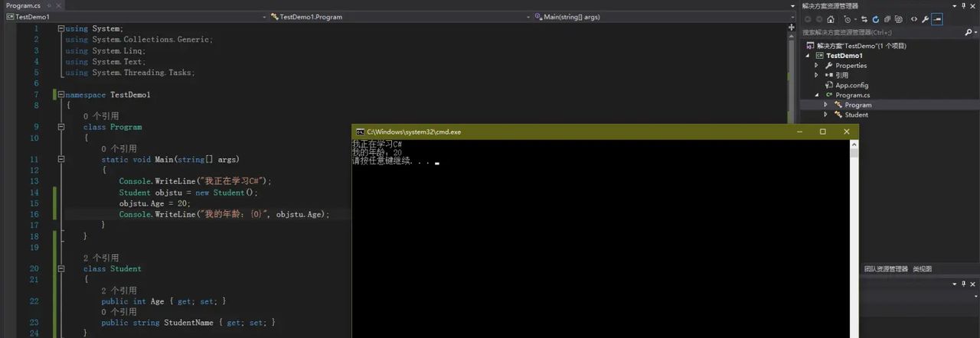Toggle Show All Files icon
The width and height of the screenshot is (980, 338).
click(898, 19)
